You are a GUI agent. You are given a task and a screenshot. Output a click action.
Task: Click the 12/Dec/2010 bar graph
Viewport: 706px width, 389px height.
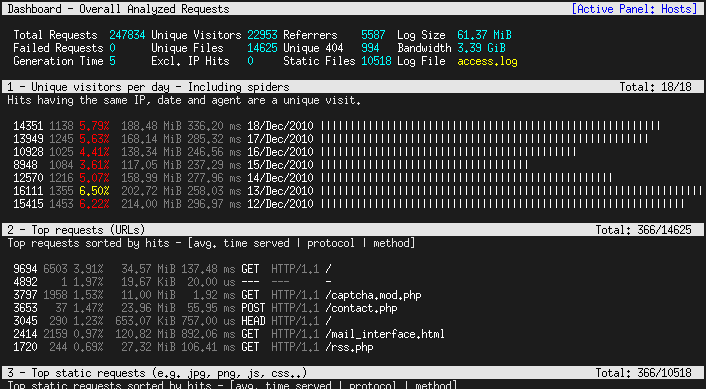point(502,204)
